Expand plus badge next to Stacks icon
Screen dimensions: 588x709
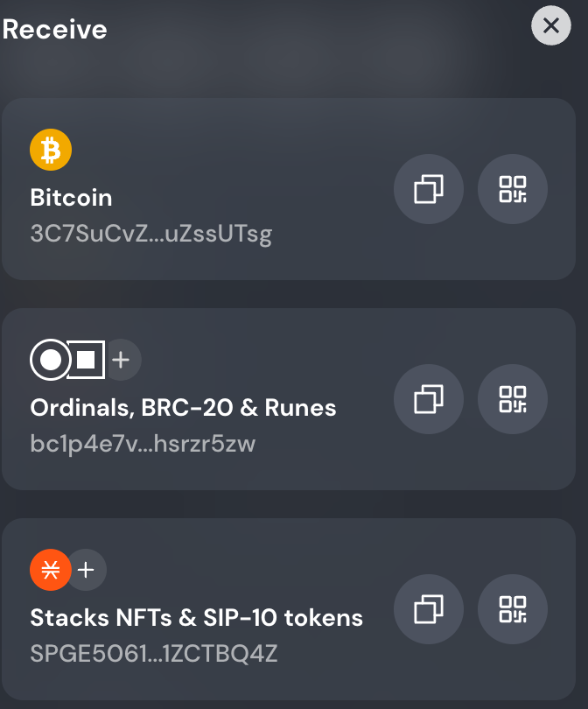point(87,571)
